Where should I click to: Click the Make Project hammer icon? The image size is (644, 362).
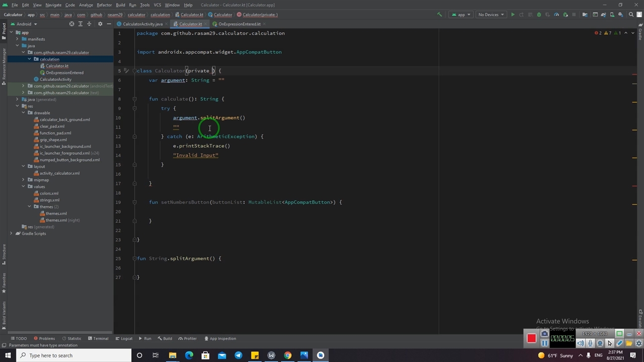pyautogui.click(x=439, y=15)
